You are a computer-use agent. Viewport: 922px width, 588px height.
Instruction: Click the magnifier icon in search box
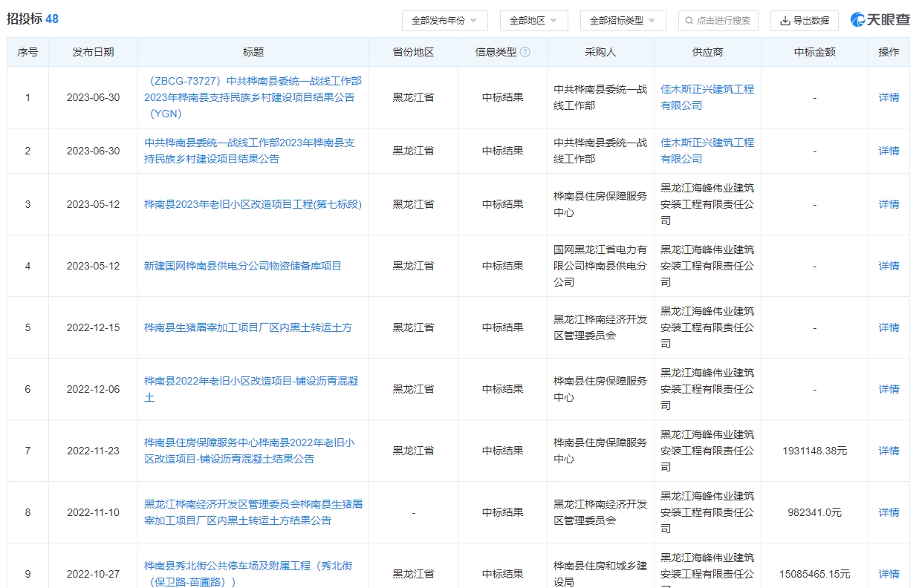tap(689, 21)
